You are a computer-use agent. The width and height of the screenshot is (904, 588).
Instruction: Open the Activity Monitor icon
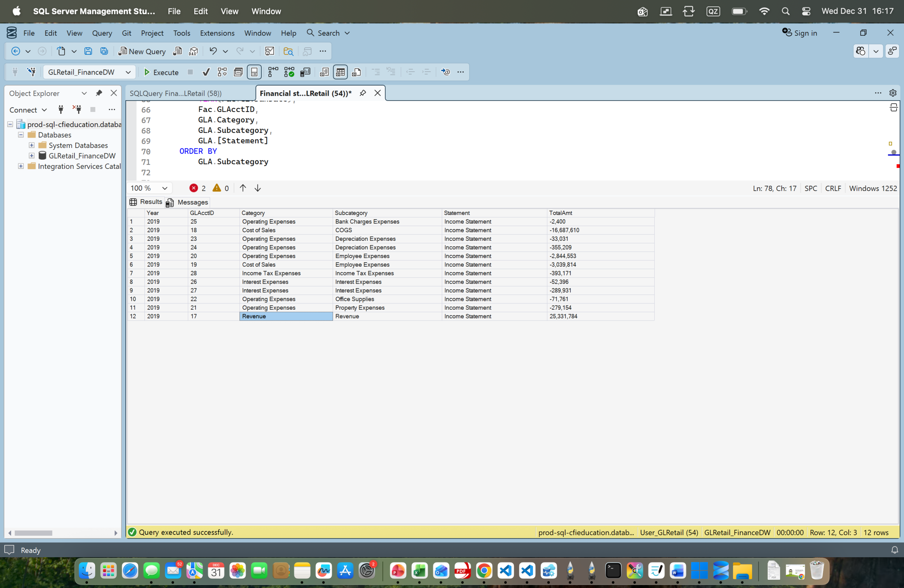[x=269, y=51]
